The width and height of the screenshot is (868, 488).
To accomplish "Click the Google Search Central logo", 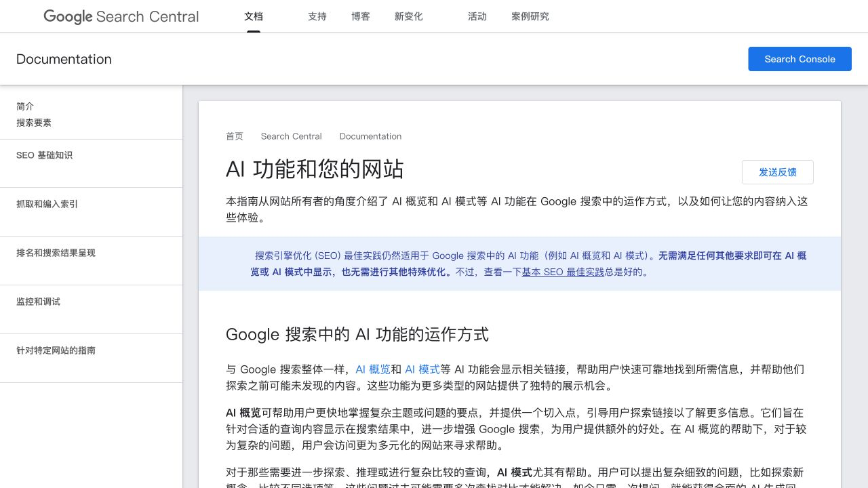I will click(x=121, y=16).
